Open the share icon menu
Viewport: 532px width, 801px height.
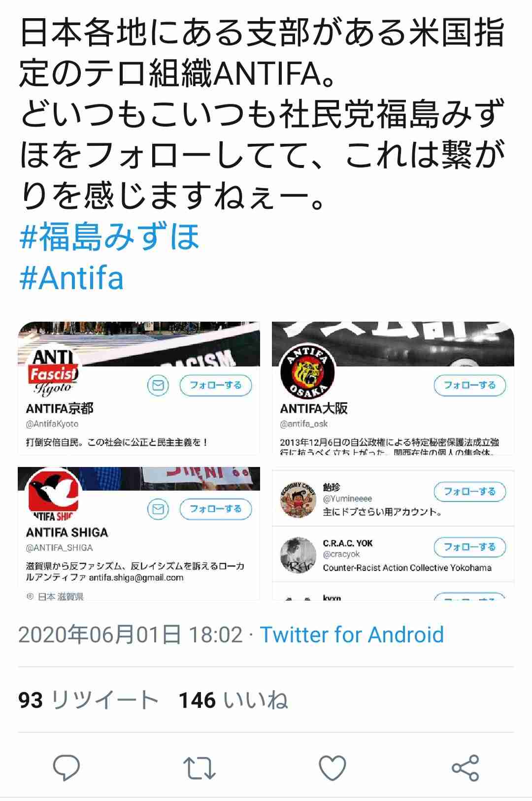point(465,768)
